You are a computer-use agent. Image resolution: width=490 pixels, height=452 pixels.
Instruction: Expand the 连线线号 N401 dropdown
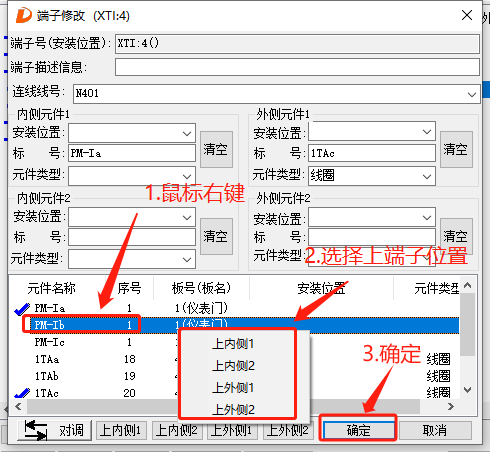pos(471,94)
